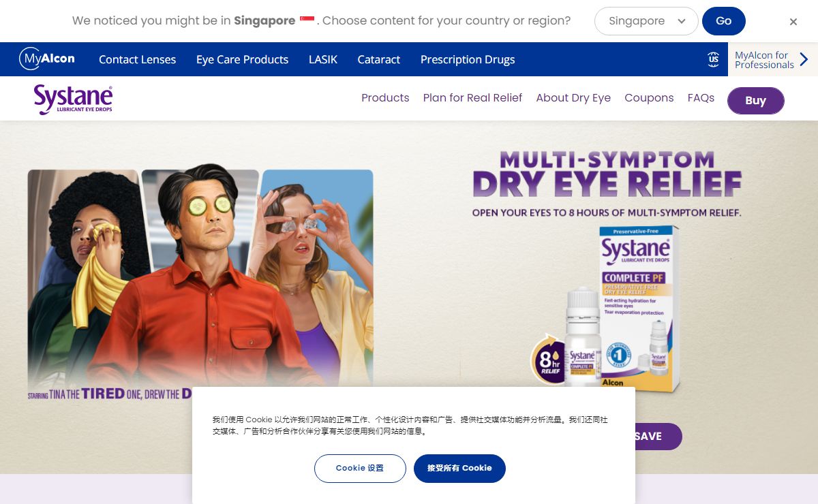
Task: Go to Plan for Real Relief
Action: (x=472, y=97)
